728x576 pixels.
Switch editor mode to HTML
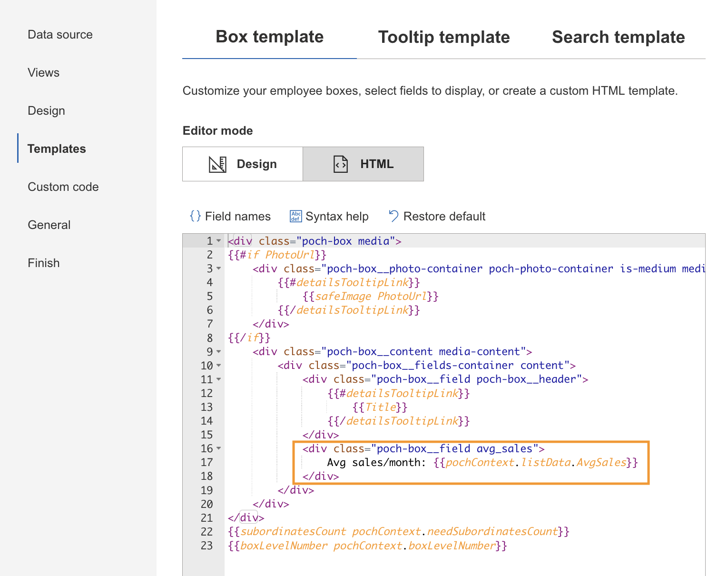click(x=363, y=164)
